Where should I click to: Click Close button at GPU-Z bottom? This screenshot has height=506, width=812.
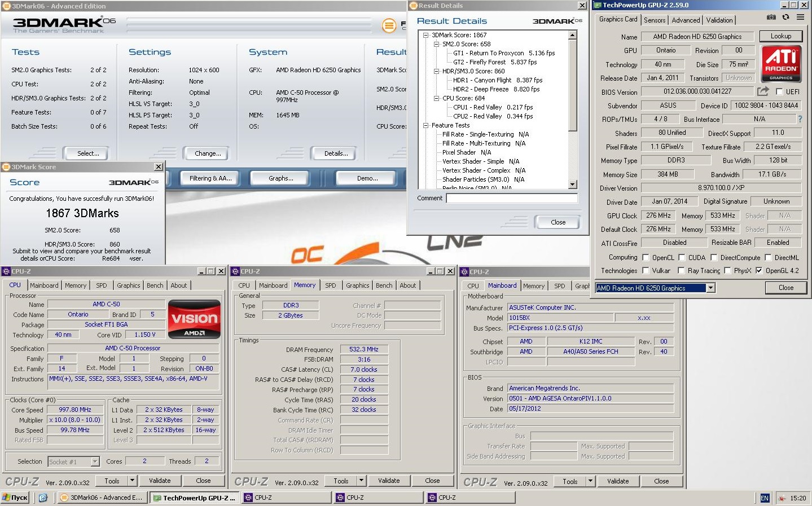point(786,288)
